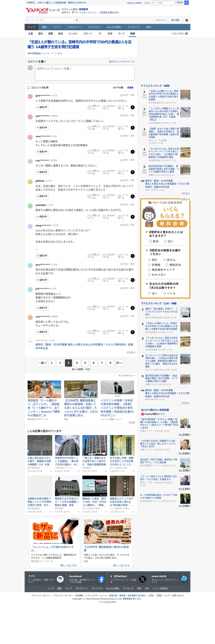Click the 次へ pagination button
The image size is (215, 644).
pyautogui.click(x=119, y=363)
